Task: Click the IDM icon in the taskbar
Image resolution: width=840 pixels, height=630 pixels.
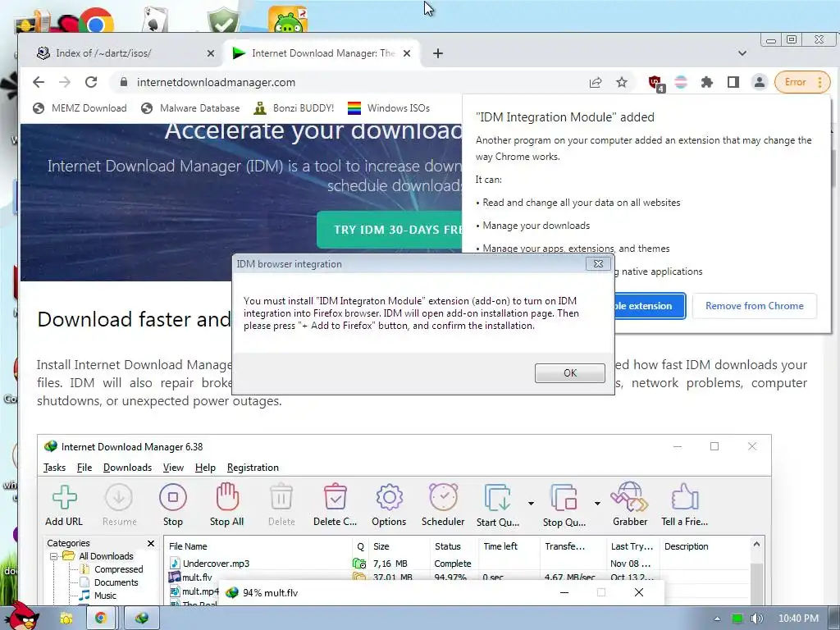Action: (142, 618)
